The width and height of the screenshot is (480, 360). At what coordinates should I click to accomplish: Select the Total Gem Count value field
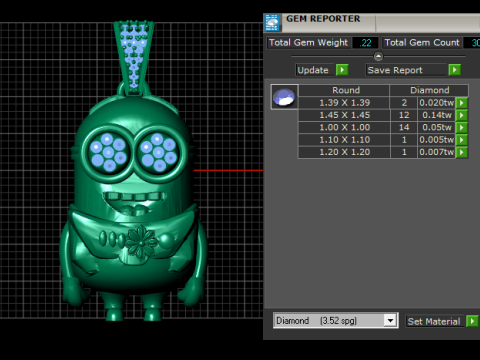473,43
